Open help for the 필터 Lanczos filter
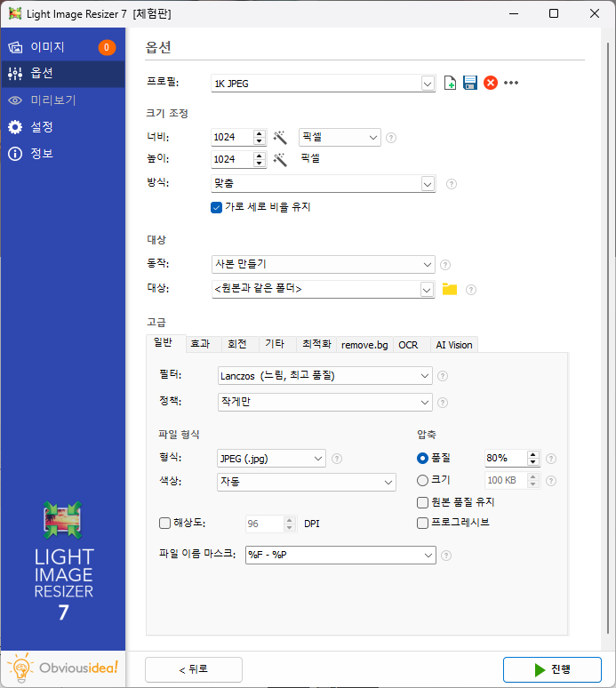This screenshot has width=616, height=688. (x=443, y=376)
